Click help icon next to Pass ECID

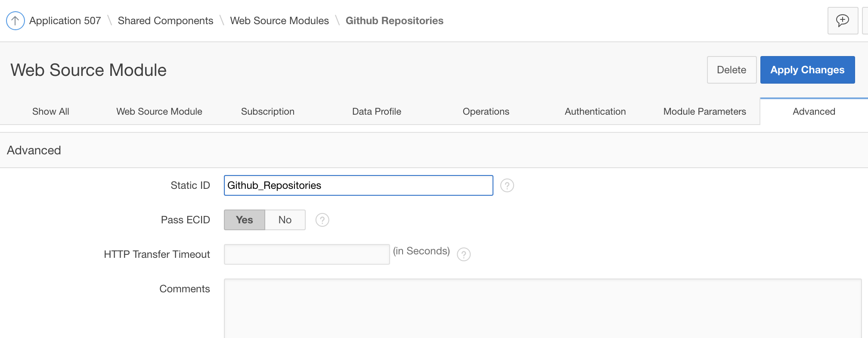click(x=322, y=220)
